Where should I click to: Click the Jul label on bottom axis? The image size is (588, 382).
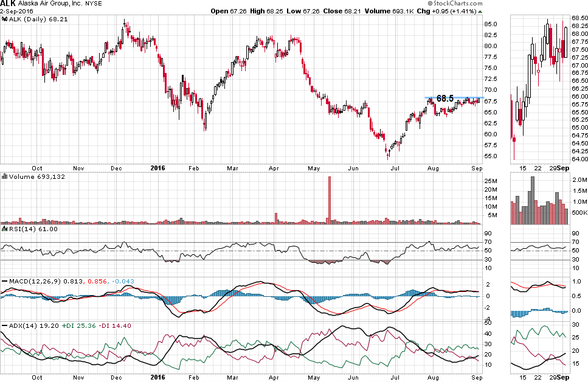pyautogui.click(x=395, y=378)
